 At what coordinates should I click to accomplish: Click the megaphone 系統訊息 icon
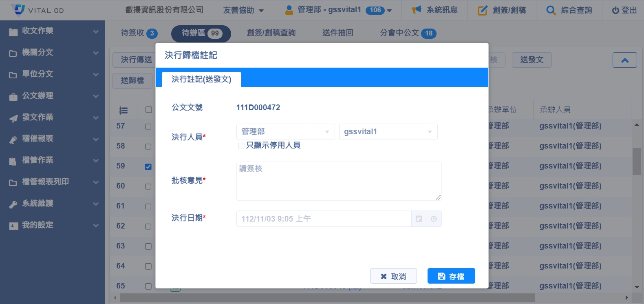point(416,10)
